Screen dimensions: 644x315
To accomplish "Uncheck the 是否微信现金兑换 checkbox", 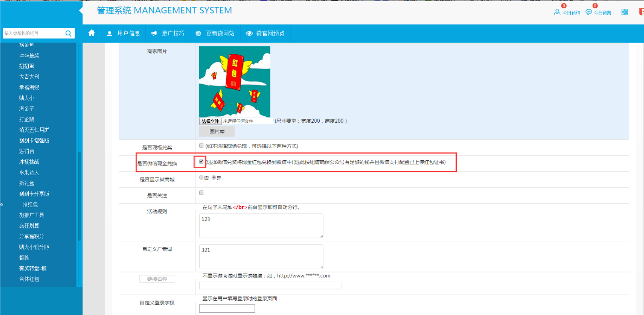I will [x=201, y=162].
